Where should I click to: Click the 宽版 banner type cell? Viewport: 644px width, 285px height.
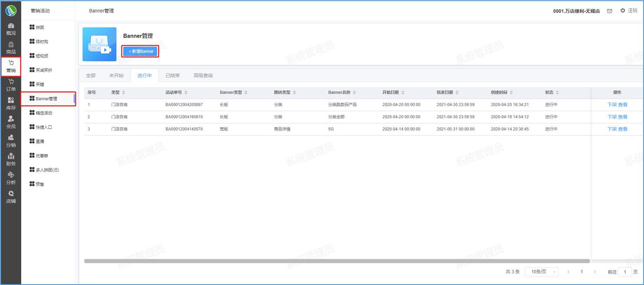224,129
